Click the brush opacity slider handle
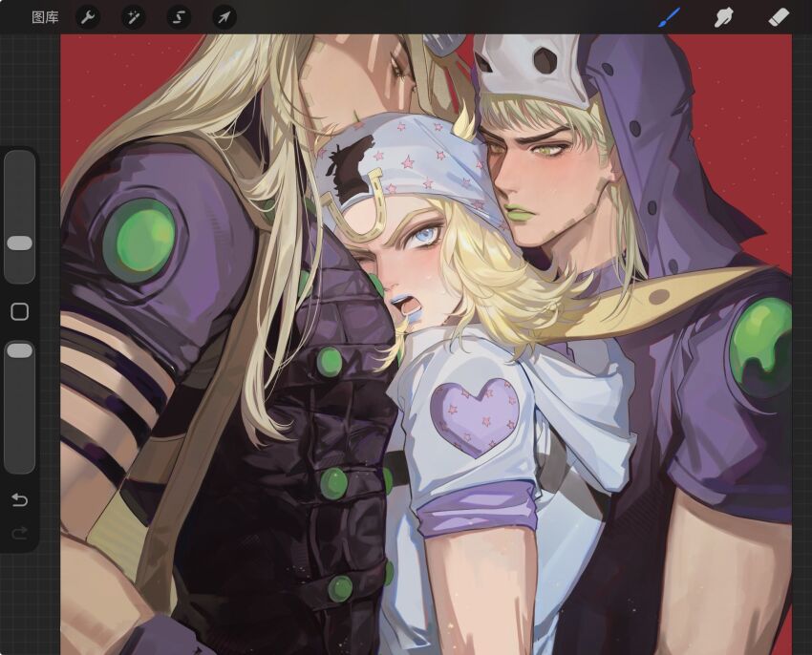Screen dimensions: 812x655 coord(20,350)
